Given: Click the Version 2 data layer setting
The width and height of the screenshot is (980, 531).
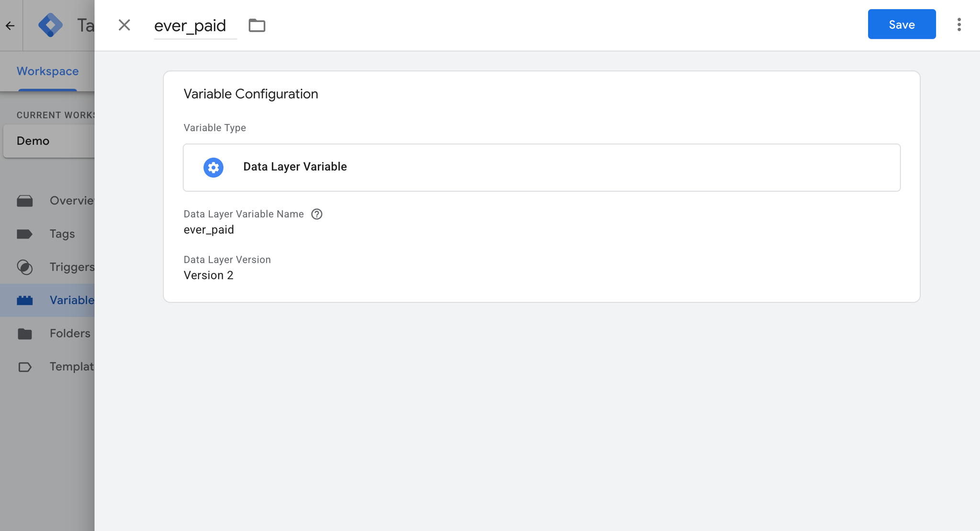Looking at the screenshot, I should click(x=209, y=275).
